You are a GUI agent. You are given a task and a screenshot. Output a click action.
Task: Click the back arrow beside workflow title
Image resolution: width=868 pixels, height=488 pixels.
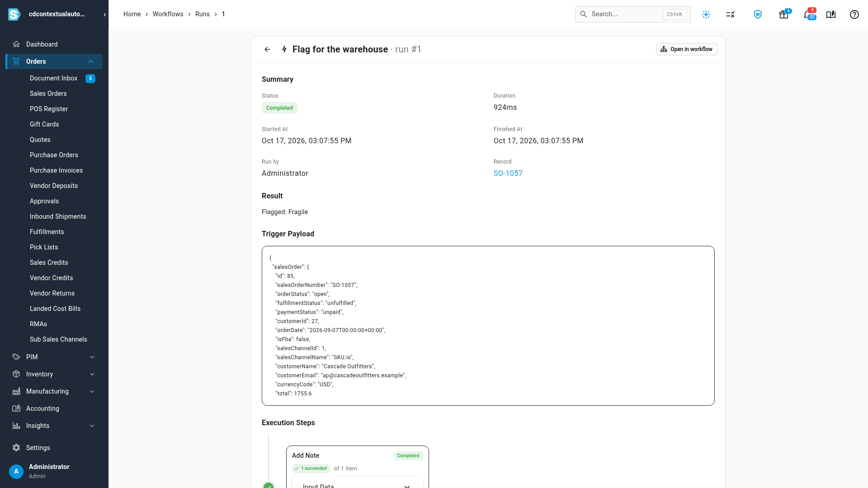pyautogui.click(x=267, y=49)
